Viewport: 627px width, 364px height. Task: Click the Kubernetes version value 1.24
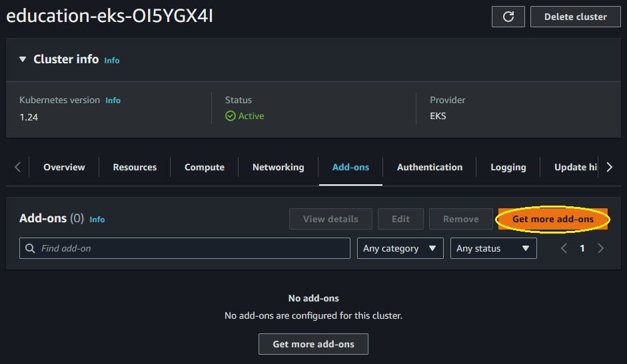[29, 118]
